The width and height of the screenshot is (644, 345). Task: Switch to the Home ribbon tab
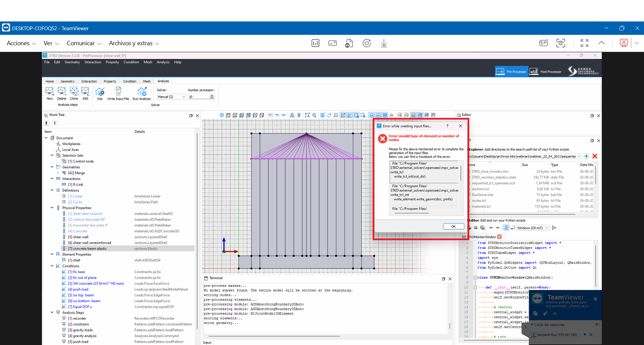click(50, 81)
